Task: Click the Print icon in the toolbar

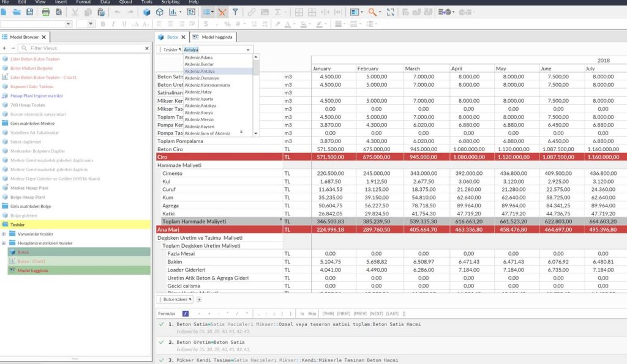Action: point(45,12)
